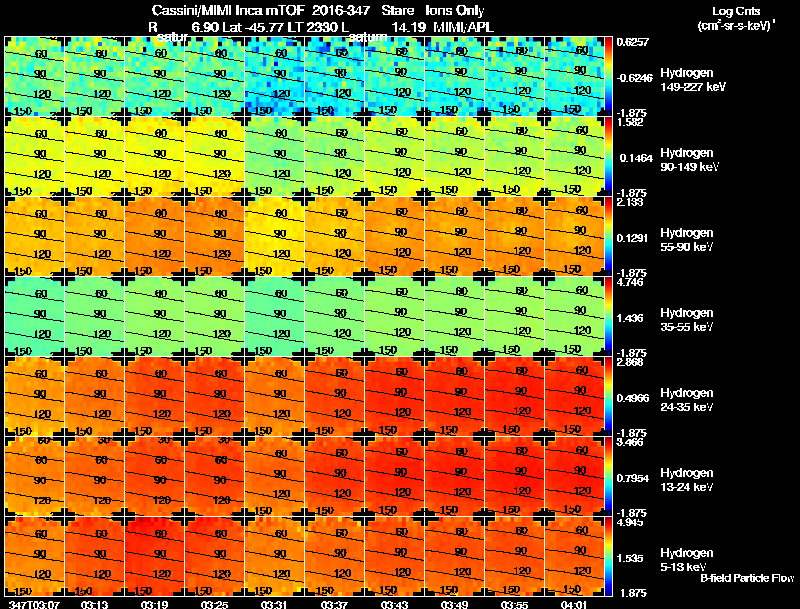The height and width of the screenshot is (609, 800).
Task: Click the '-0.6246' color scale value
Action: click(x=634, y=78)
